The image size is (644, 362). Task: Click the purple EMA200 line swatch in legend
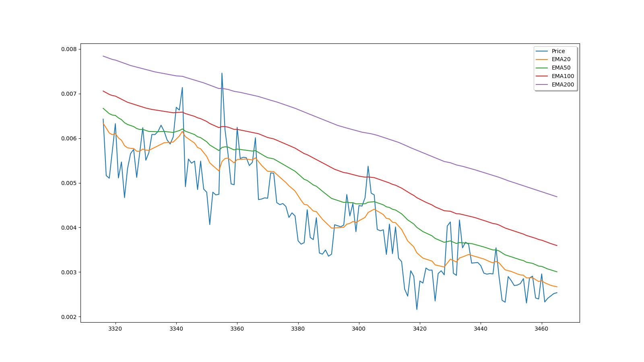[542, 84]
